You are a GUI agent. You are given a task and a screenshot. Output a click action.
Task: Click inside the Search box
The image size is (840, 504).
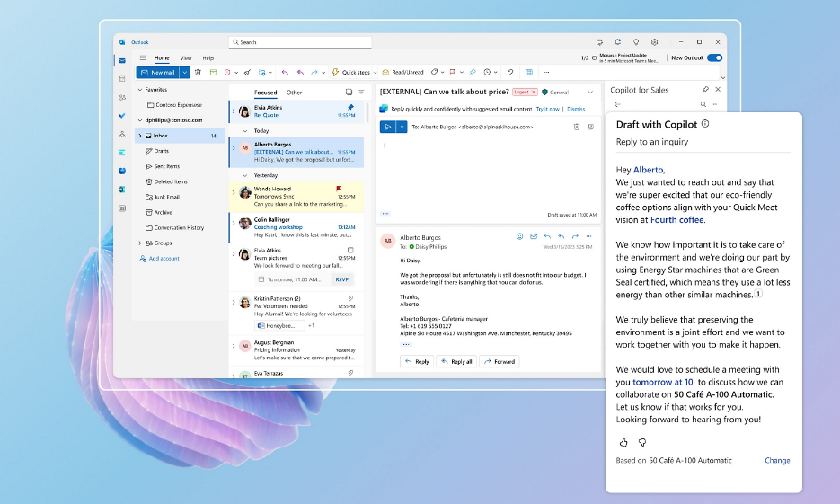coord(300,42)
